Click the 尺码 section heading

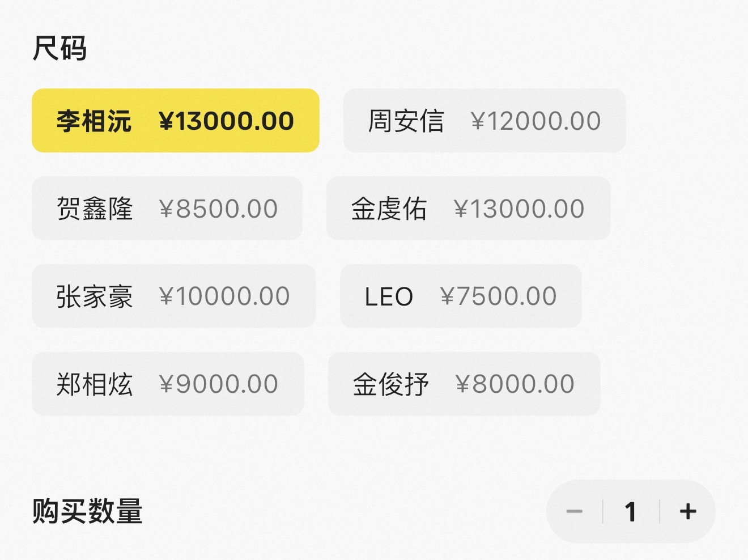(59, 48)
